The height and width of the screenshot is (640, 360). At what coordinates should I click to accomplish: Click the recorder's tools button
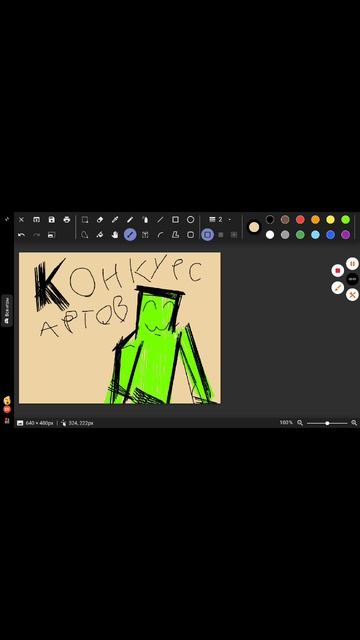352,294
